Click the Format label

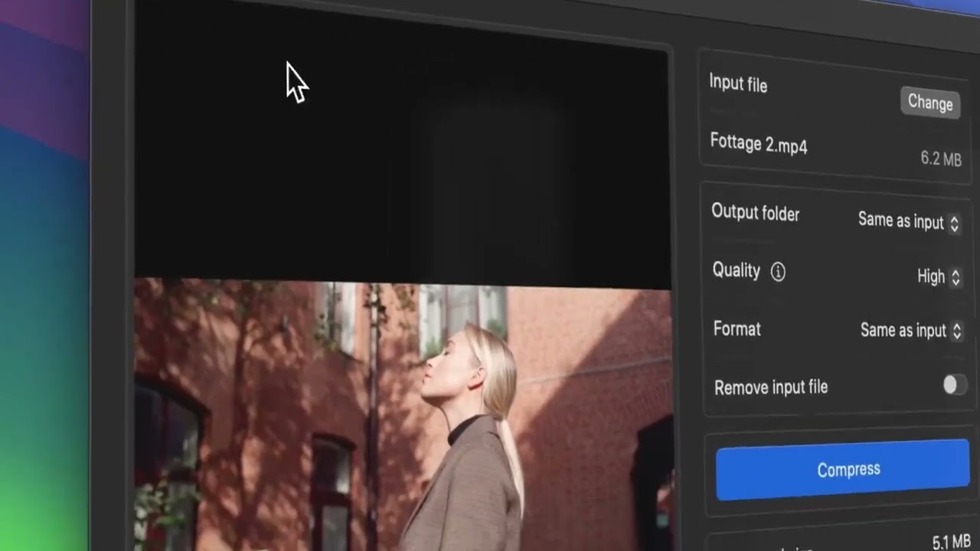click(737, 329)
